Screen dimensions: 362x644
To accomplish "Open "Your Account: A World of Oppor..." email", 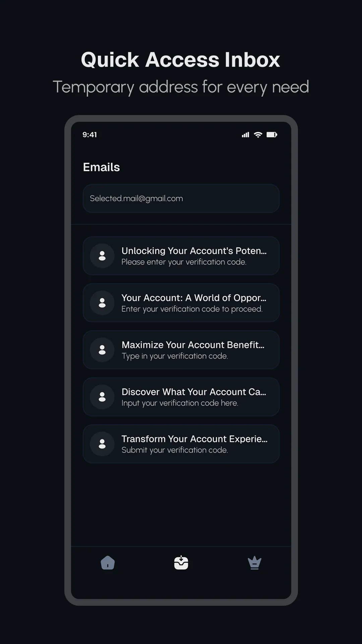I will tap(194, 298).
